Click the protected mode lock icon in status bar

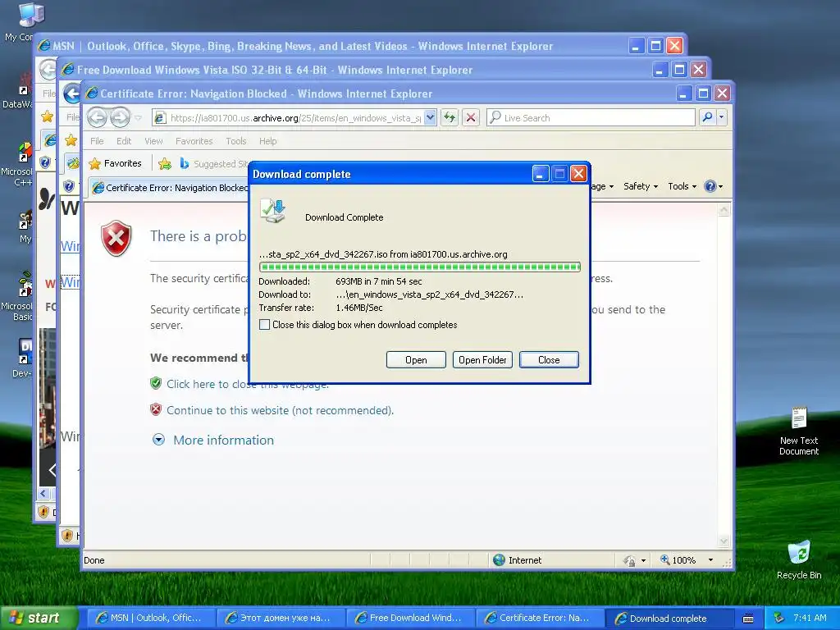629,560
